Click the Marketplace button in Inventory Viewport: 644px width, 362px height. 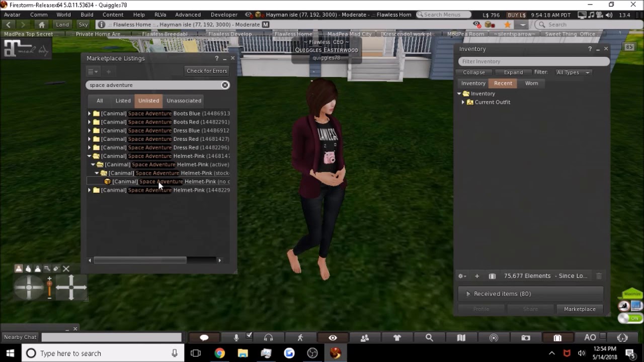click(x=580, y=309)
